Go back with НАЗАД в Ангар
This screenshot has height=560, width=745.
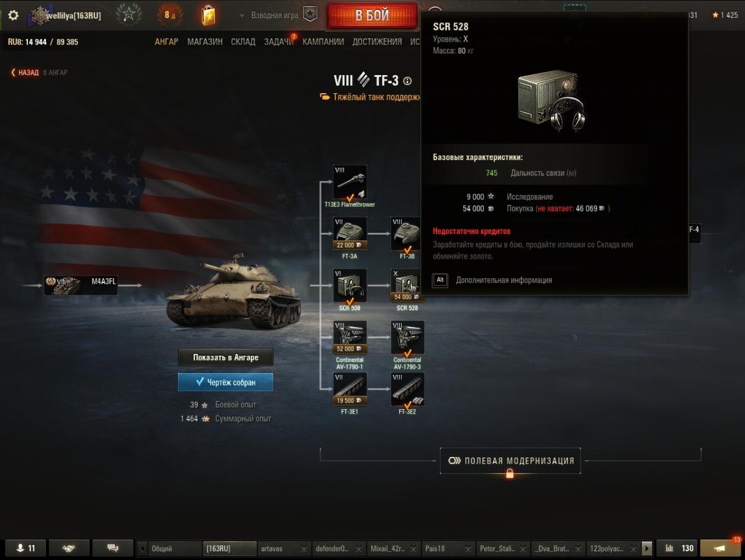click(x=39, y=73)
